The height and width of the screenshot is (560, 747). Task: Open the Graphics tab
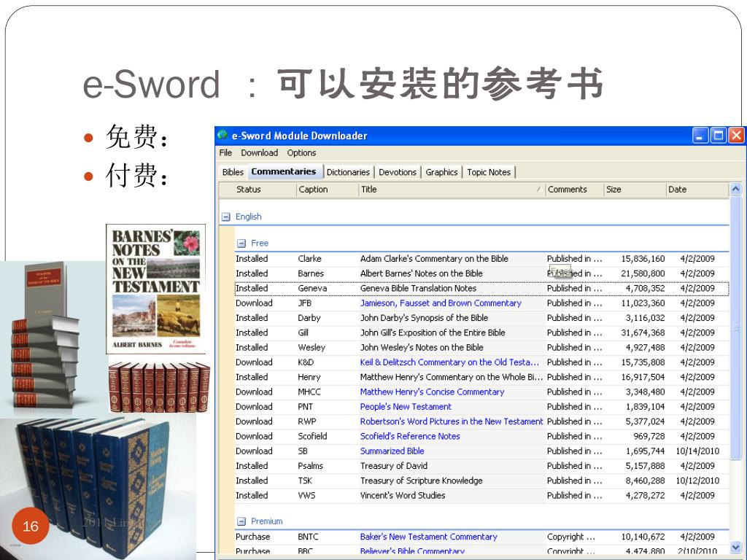point(441,172)
